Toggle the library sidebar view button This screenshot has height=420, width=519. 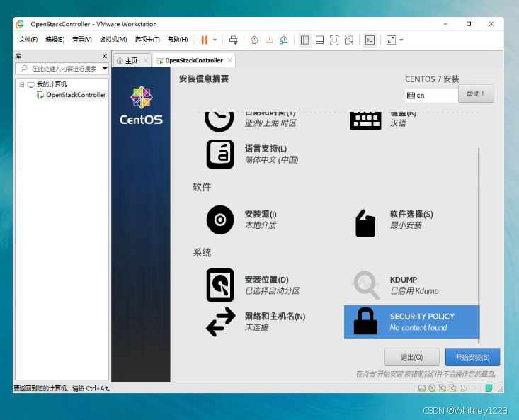point(305,40)
